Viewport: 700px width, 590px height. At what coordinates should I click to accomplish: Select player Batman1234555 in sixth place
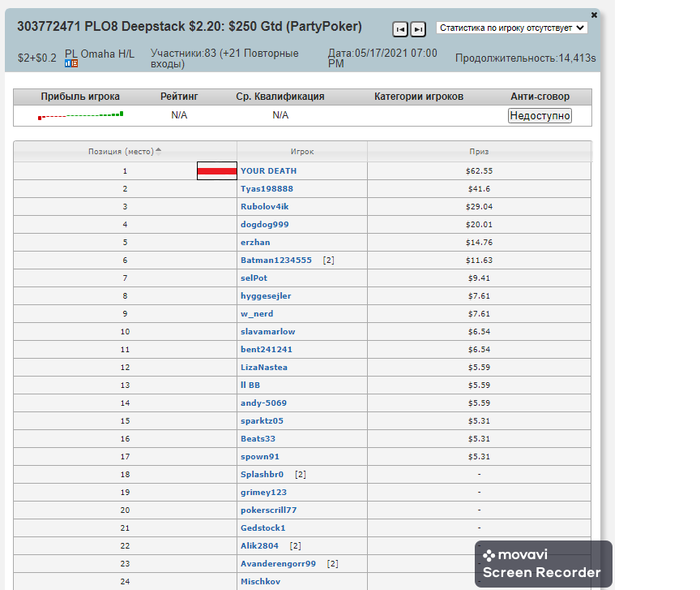(276, 260)
